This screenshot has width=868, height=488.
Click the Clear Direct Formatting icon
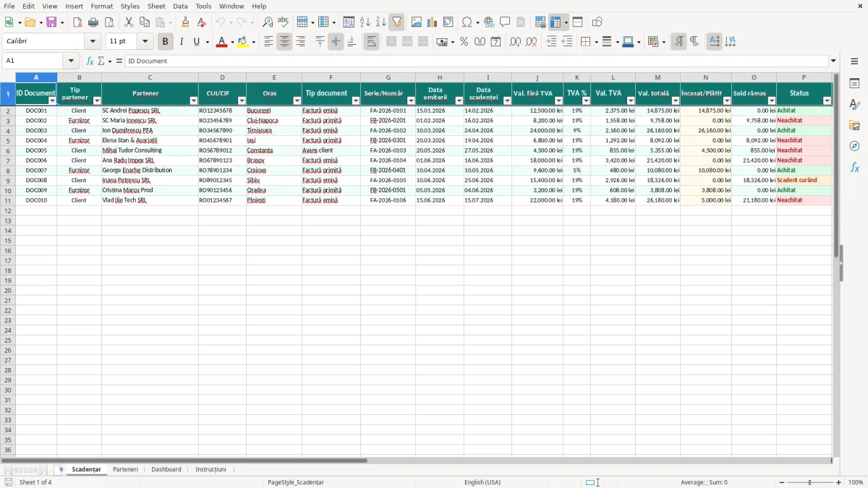pyautogui.click(x=202, y=22)
